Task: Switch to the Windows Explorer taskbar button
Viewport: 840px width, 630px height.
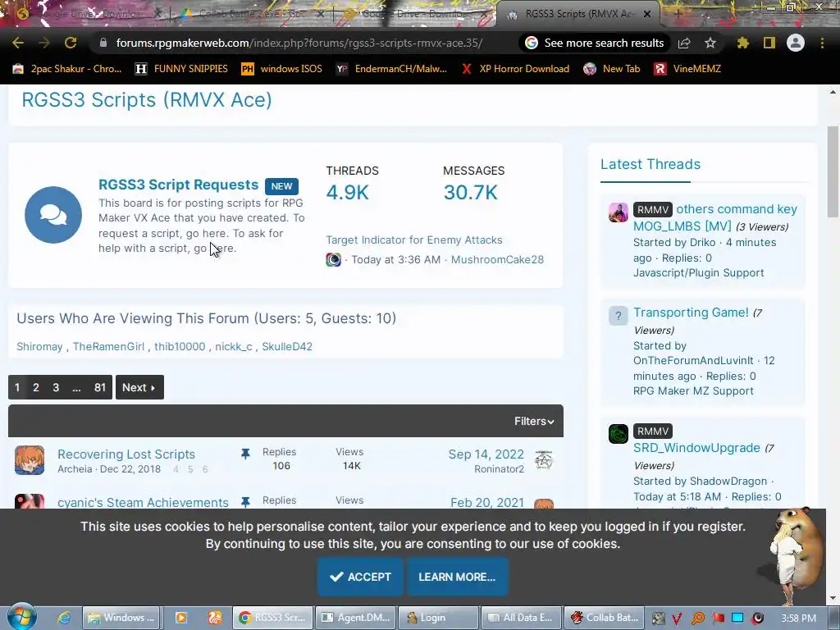Action: pyautogui.click(x=121, y=618)
